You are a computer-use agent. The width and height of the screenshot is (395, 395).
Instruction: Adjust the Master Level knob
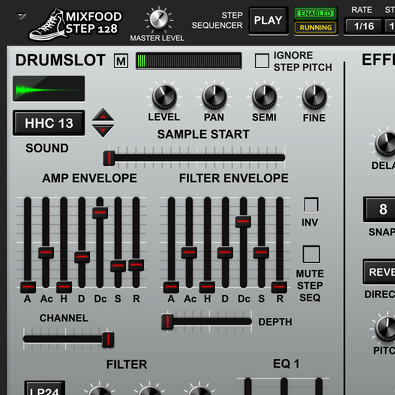point(159,19)
